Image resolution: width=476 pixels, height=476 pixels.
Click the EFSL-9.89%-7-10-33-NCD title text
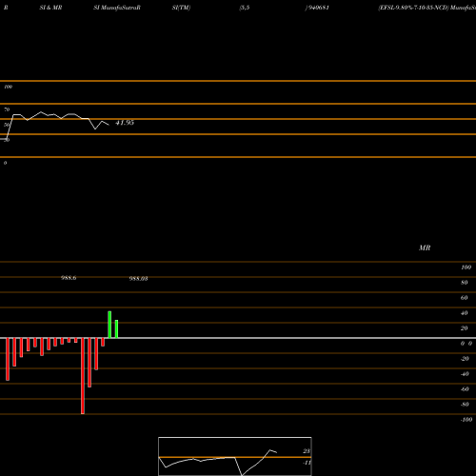(x=413, y=8)
